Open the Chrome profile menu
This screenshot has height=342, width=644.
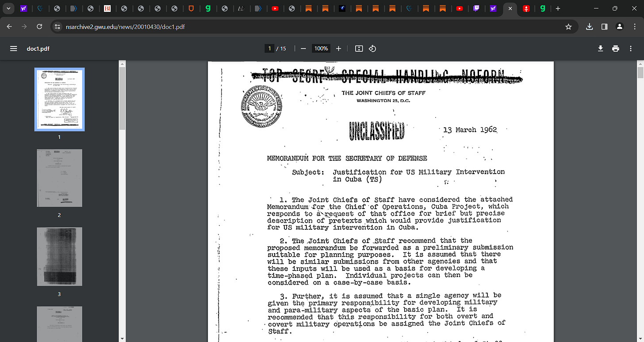pyautogui.click(x=619, y=27)
